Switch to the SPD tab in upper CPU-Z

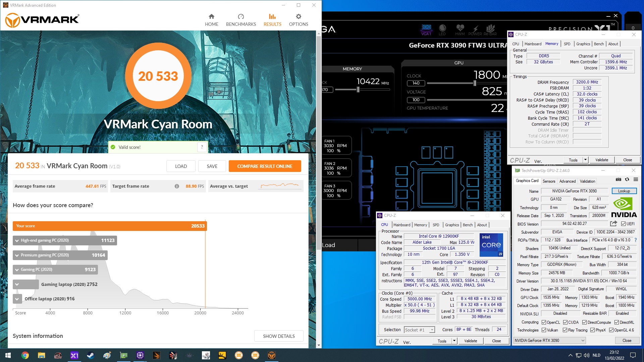click(567, 44)
